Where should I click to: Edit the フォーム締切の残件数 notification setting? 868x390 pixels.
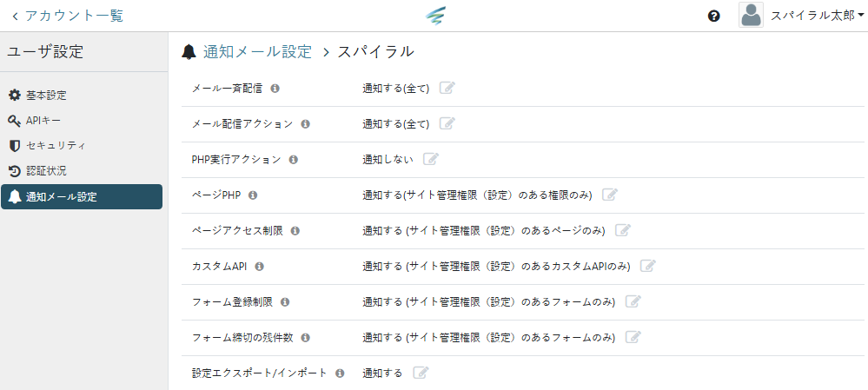click(x=633, y=337)
